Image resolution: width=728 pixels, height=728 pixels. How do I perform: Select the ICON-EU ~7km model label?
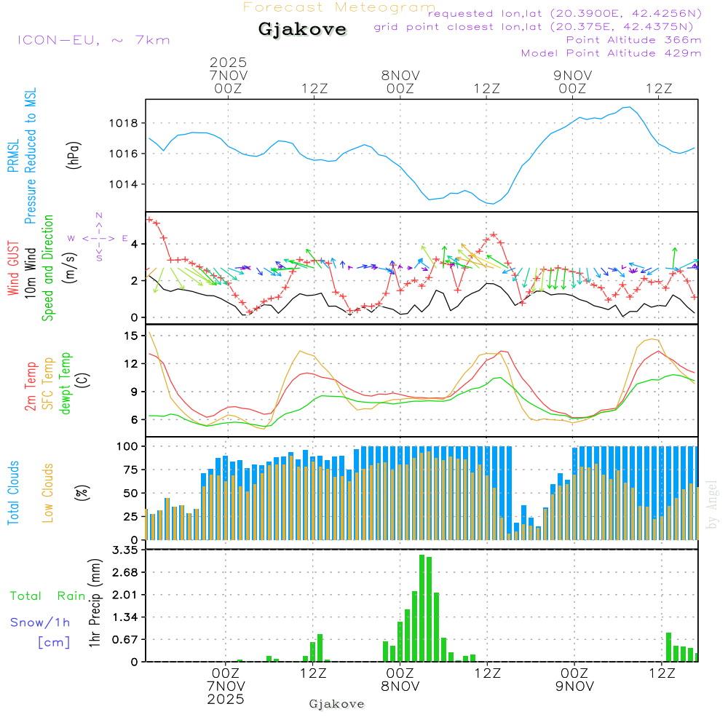[x=93, y=40]
